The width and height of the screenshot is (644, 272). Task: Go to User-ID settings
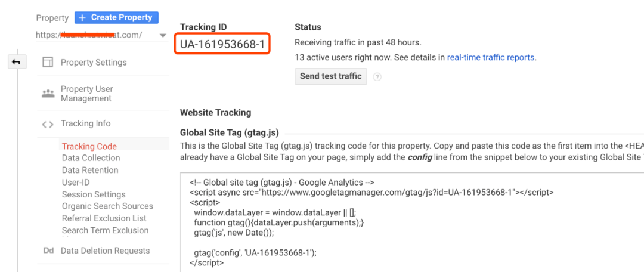coord(76,183)
